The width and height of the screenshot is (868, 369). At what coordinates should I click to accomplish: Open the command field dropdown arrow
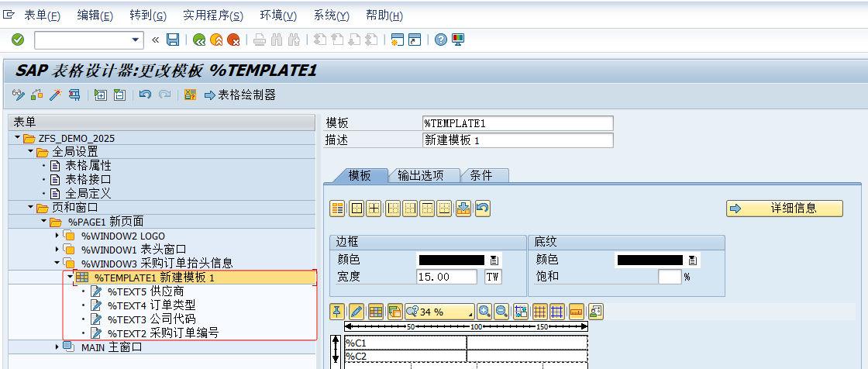(x=135, y=40)
